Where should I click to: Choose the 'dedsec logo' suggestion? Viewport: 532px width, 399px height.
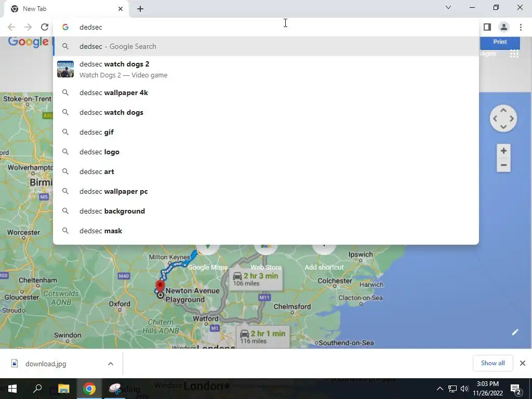(x=266, y=152)
